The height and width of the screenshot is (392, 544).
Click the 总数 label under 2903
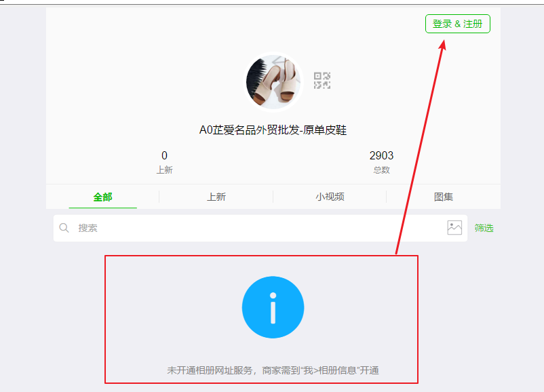pos(381,170)
